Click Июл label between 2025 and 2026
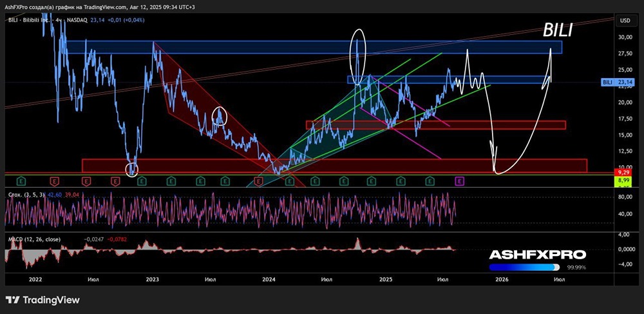Viewport: 644px width, 314px height. tap(442, 279)
